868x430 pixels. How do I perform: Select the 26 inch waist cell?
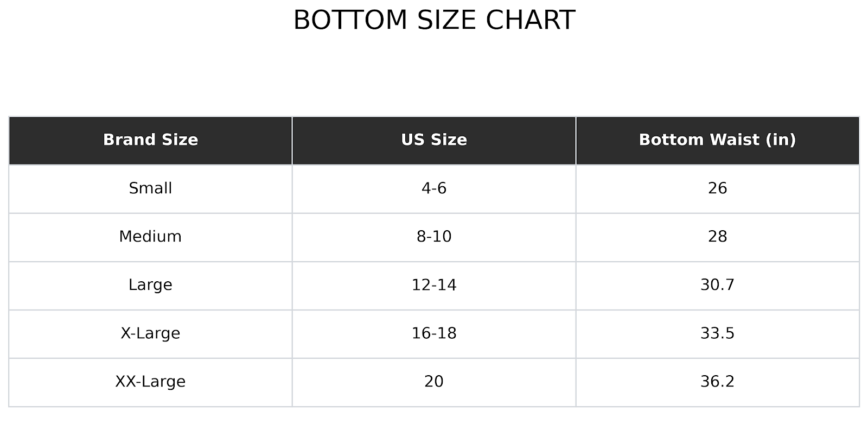click(717, 188)
